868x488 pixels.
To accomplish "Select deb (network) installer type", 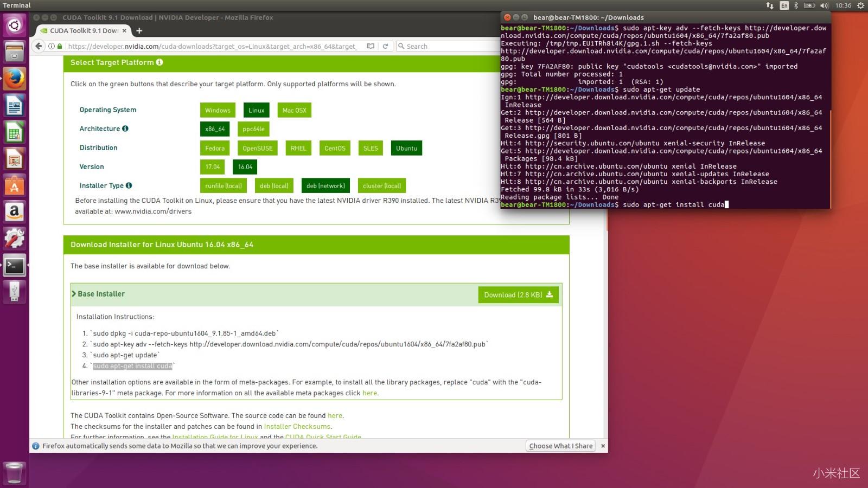I will 325,186.
